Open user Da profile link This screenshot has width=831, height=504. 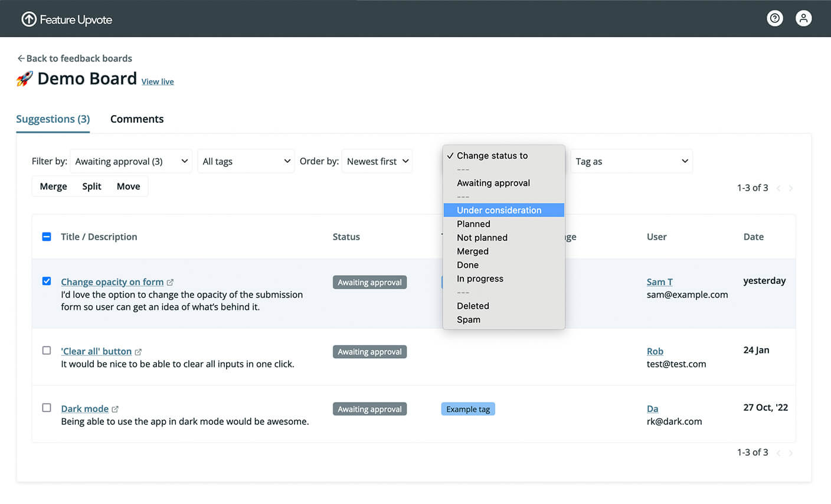[652, 408]
